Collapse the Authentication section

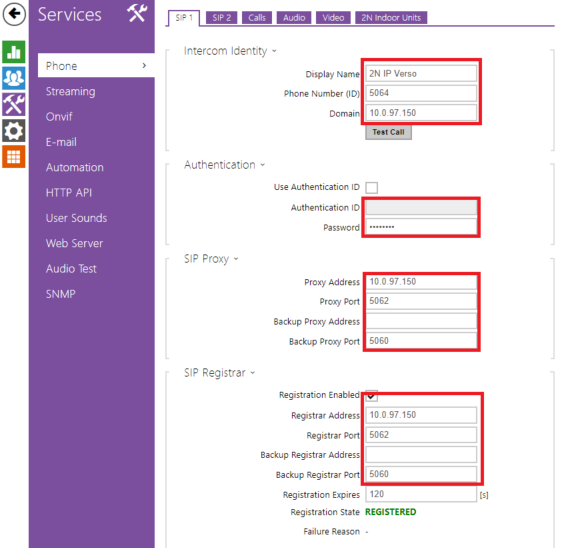tap(263, 165)
